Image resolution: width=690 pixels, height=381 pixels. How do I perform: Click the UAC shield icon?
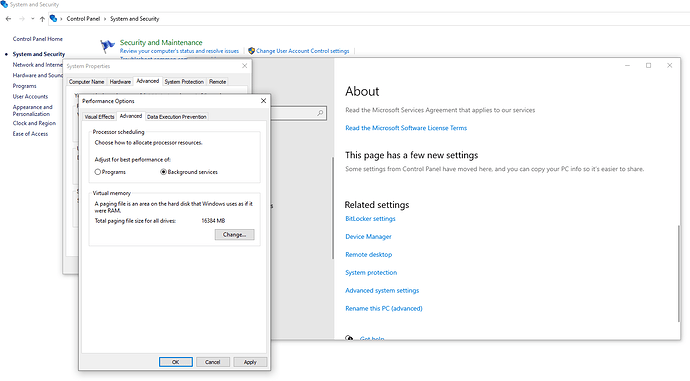pyautogui.click(x=251, y=51)
